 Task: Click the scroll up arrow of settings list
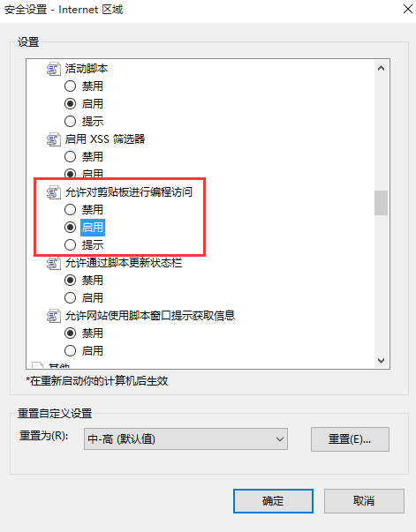[381, 69]
